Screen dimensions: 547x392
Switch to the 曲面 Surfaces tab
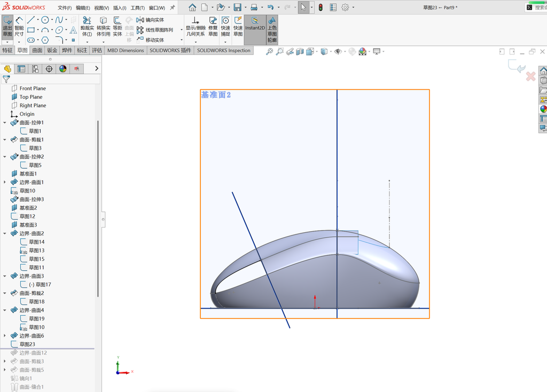(x=37, y=50)
